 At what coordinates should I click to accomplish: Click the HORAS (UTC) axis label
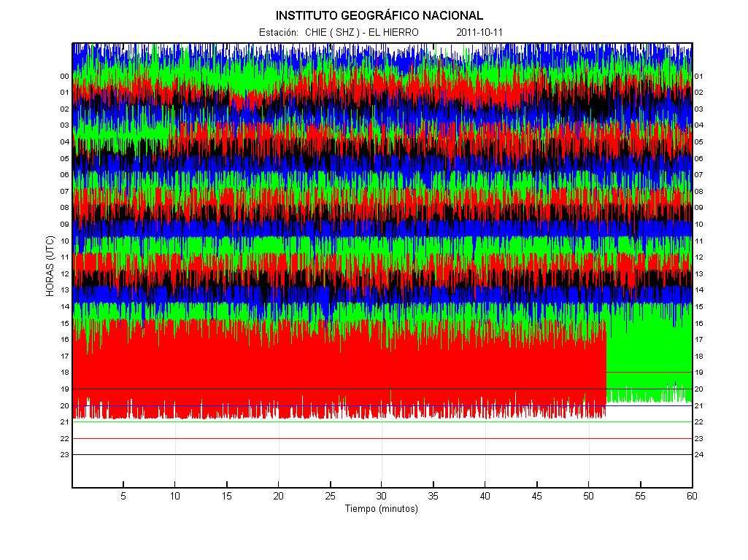[50, 266]
